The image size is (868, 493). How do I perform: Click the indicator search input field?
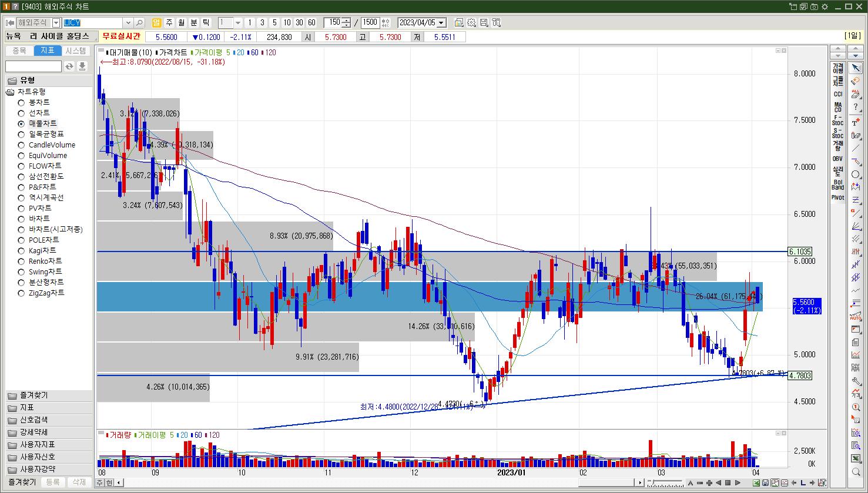tap(33, 66)
